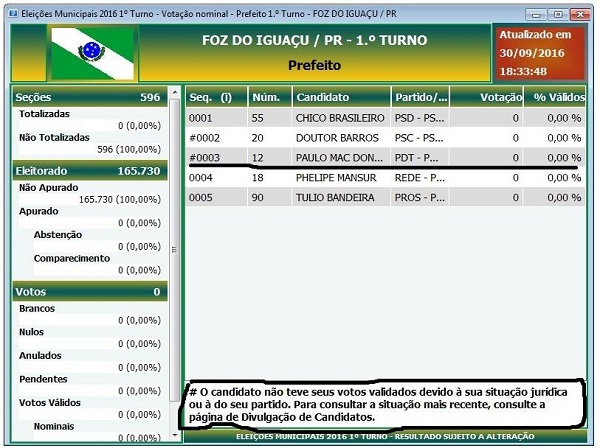600x448 pixels.
Task: Sort by the % Válidos column header
Action: point(555,98)
